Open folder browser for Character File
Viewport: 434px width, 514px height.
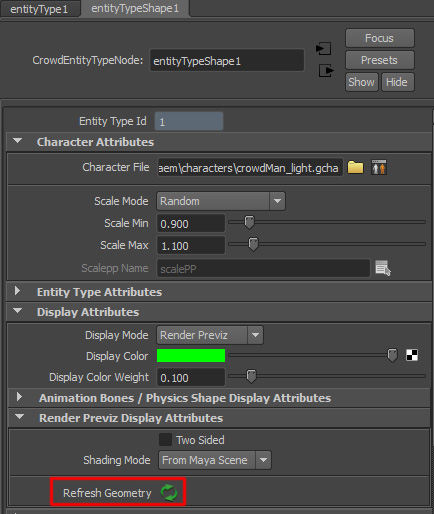click(355, 167)
